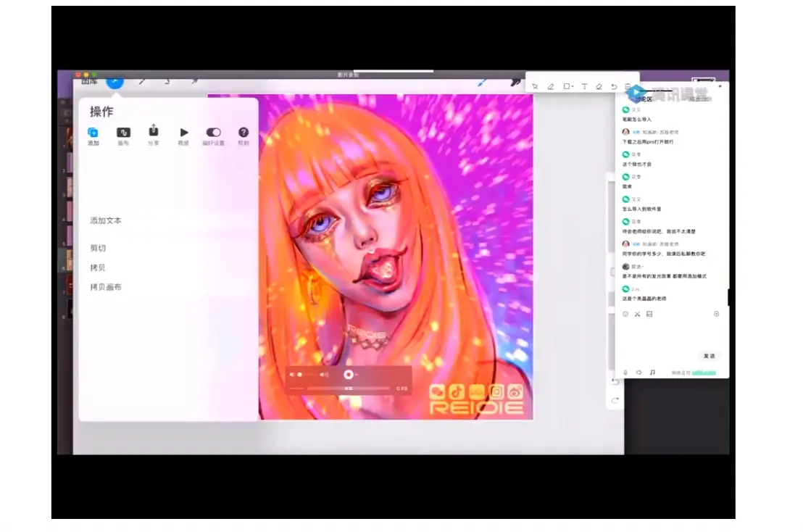Screen dimensions: 803x532
Task: Open 帮助 (Help) via the question mark icon
Action: (243, 131)
